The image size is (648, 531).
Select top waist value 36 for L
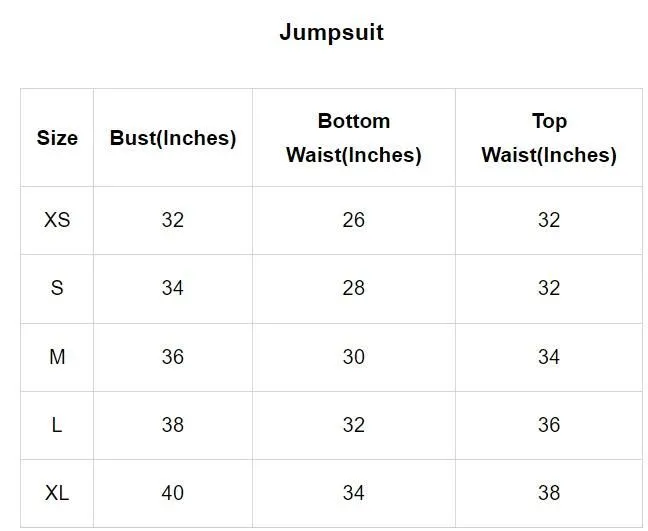pyautogui.click(x=549, y=425)
